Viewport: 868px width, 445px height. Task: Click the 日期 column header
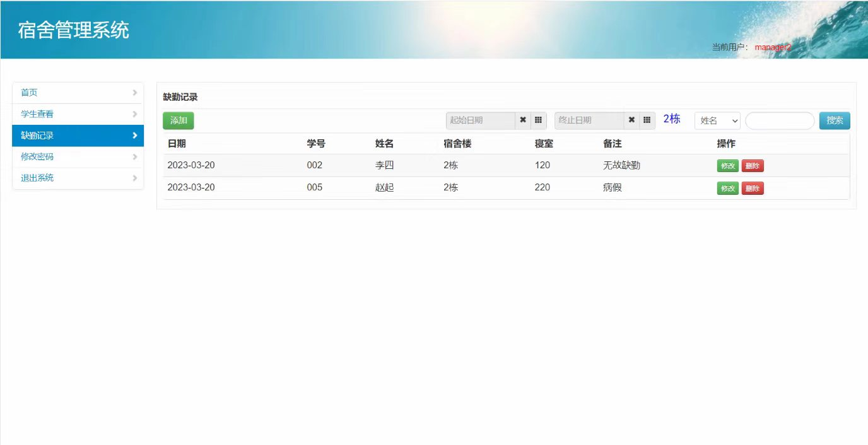pyautogui.click(x=177, y=144)
